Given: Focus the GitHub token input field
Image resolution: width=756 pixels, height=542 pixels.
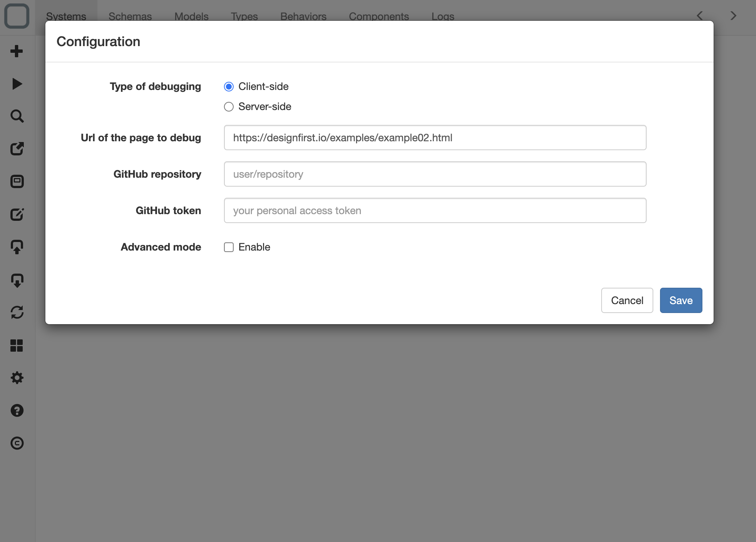Looking at the screenshot, I should (x=435, y=210).
